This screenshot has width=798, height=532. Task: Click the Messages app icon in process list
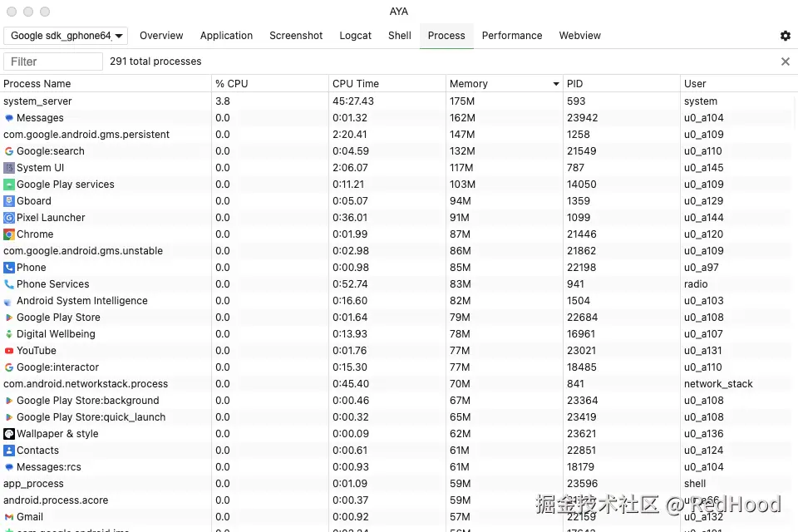click(x=8, y=118)
